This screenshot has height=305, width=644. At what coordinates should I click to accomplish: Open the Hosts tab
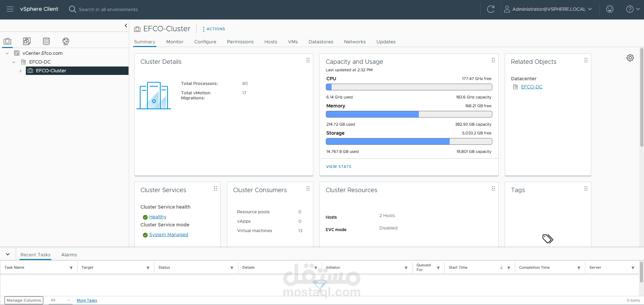point(271,42)
